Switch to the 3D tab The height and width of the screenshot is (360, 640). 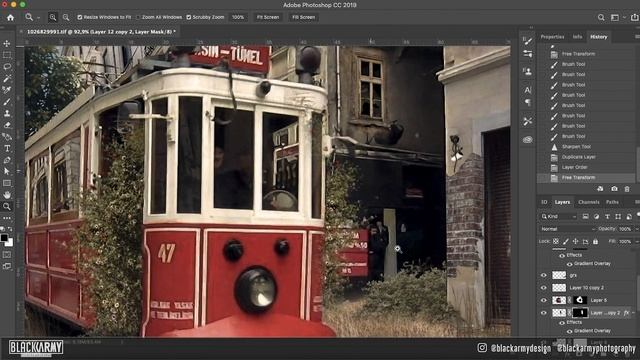(544, 202)
